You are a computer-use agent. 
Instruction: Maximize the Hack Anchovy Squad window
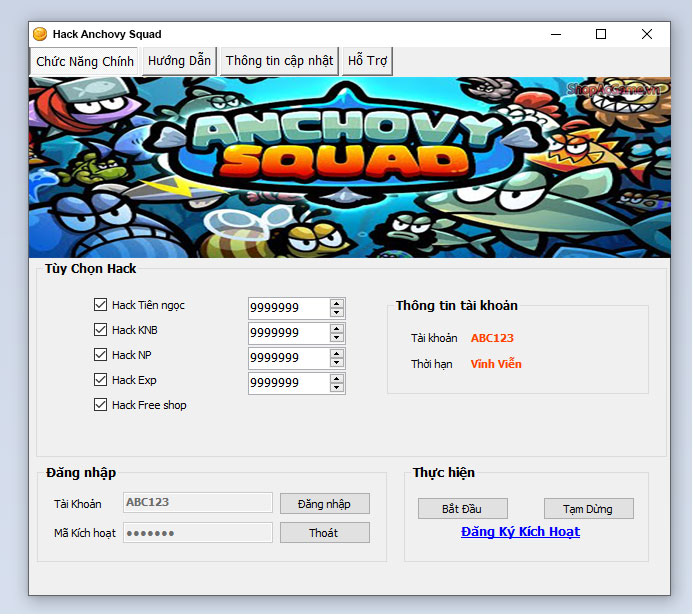click(601, 34)
